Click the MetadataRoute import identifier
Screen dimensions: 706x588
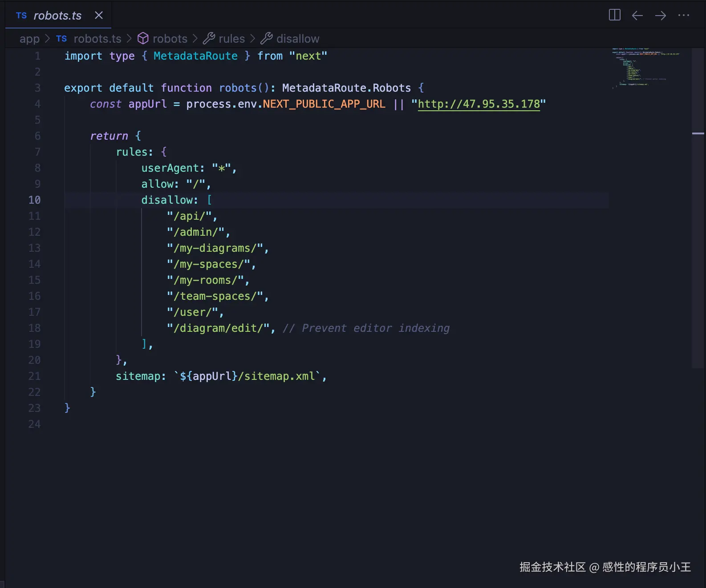click(195, 56)
